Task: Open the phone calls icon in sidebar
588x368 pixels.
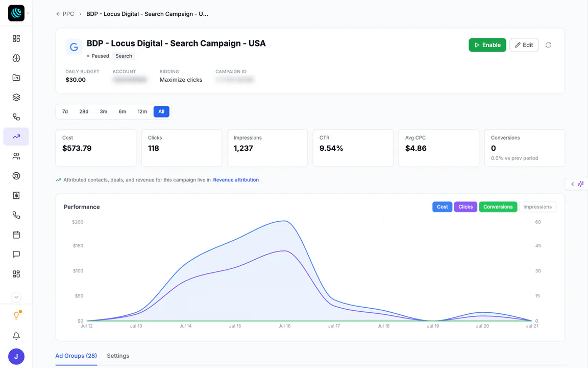Action: (16, 215)
